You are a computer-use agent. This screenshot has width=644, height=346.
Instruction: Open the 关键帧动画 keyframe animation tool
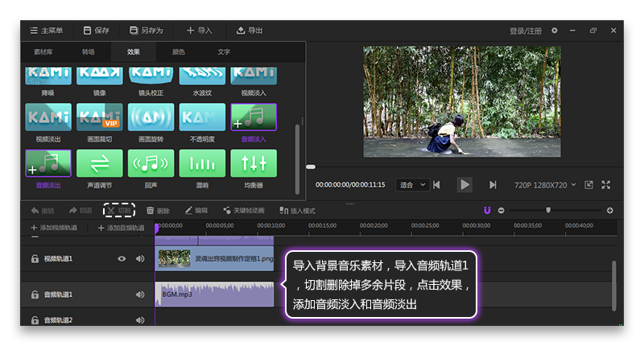(x=244, y=211)
